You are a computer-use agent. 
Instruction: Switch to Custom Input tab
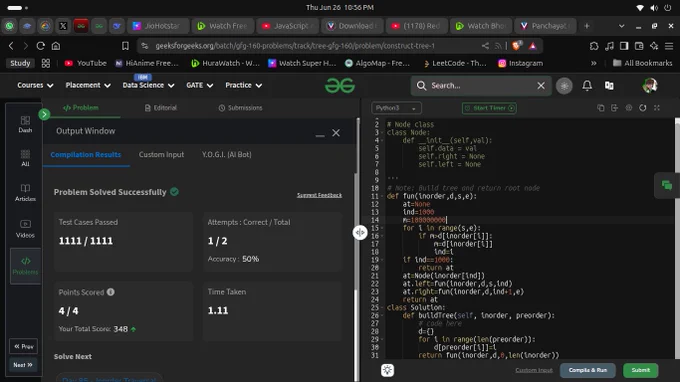point(161,154)
